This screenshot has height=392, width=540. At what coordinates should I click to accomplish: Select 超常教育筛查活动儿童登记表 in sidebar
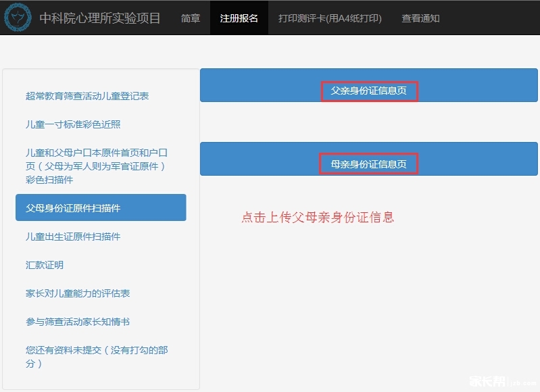(87, 96)
